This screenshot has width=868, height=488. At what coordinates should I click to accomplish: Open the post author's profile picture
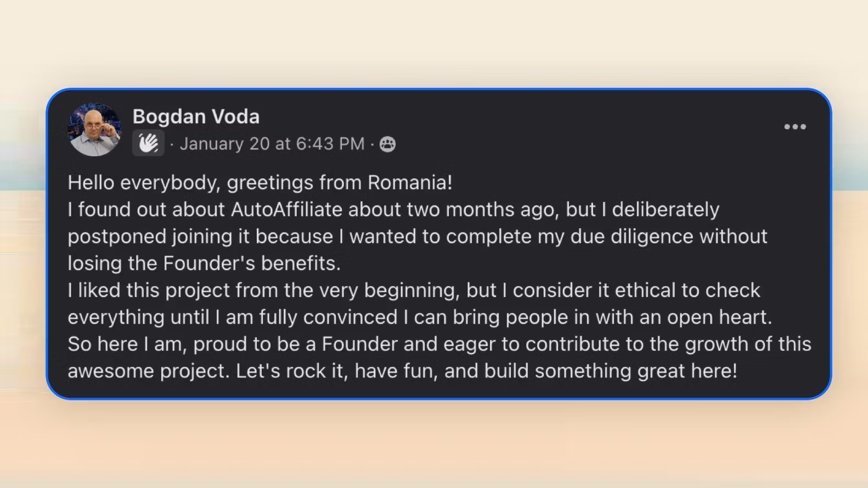pyautogui.click(x=94, y=129)
